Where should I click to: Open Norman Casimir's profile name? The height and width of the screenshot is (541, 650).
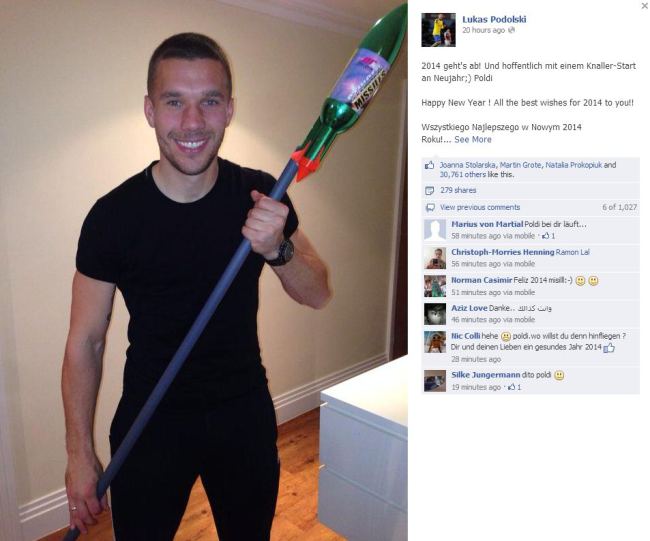pos(482,280)
